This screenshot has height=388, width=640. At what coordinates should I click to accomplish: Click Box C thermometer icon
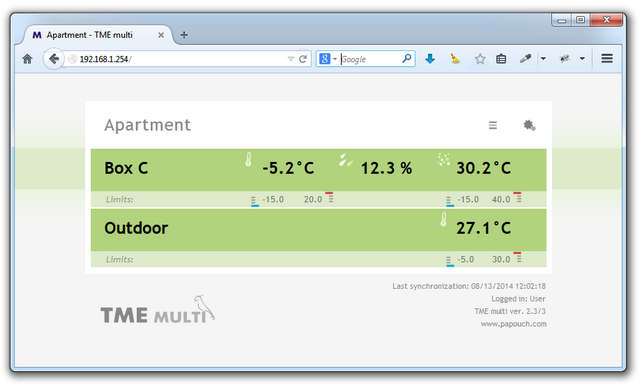(248, 160)
